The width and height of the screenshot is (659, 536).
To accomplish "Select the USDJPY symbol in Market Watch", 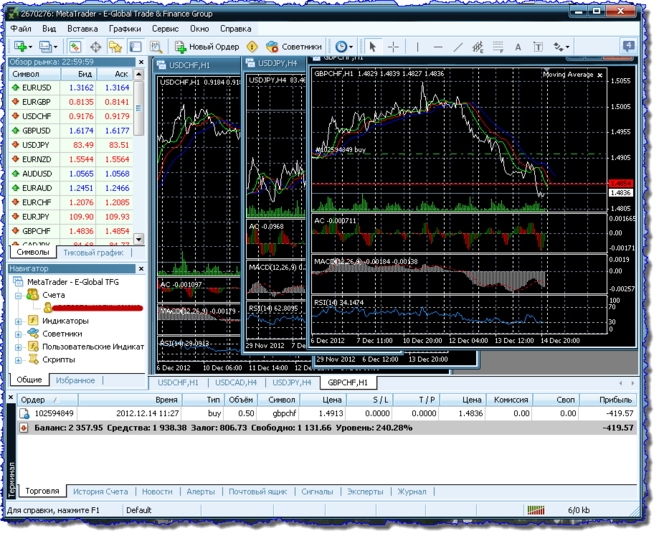I will 36,145.
